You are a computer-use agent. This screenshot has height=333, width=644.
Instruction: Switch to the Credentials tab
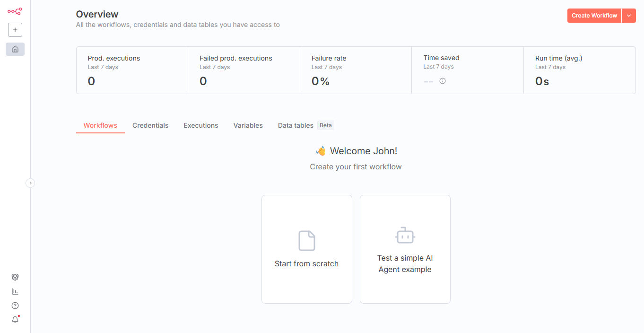[150, 125]
